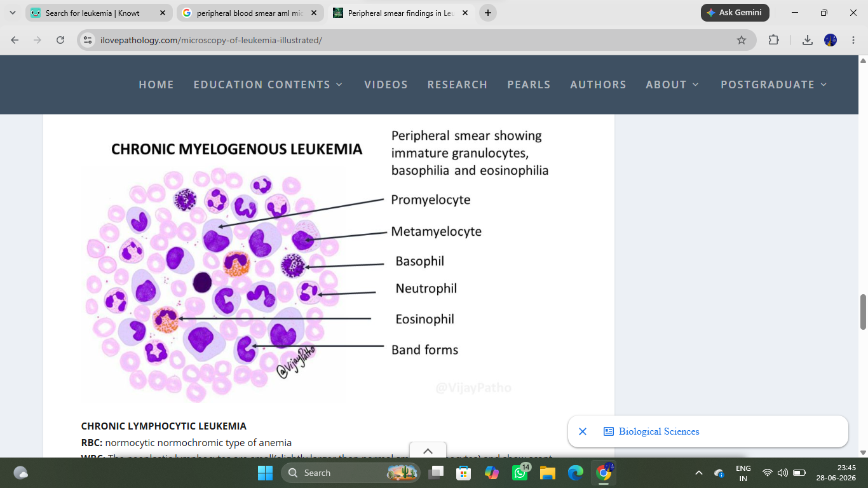
Task: Click the Ask Gemini button
Action: (735, 13)
